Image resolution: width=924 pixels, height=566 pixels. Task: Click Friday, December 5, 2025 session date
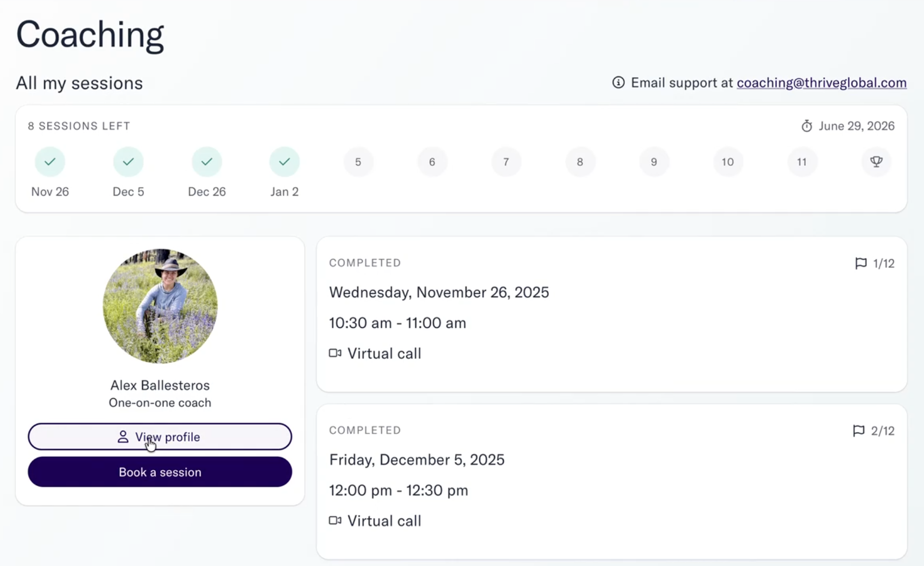click(417, 460)
